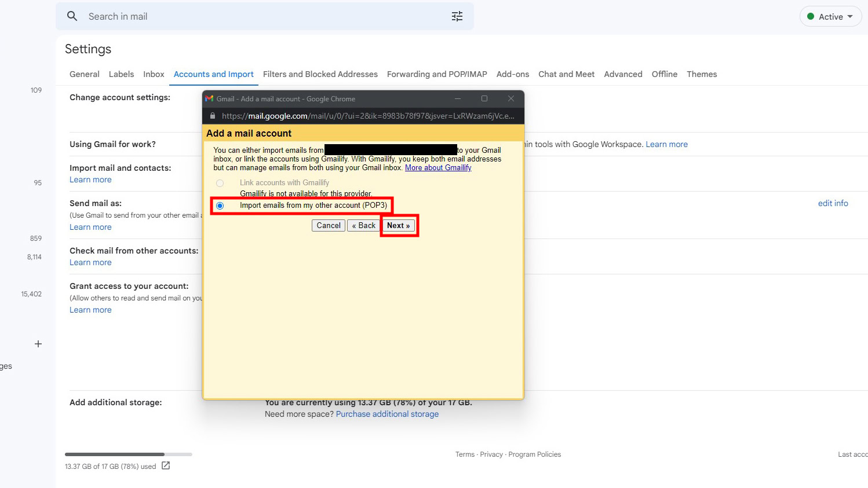Click the storage usage progress bar
This screenshot has width=868, height=488.
pos(128,454)
